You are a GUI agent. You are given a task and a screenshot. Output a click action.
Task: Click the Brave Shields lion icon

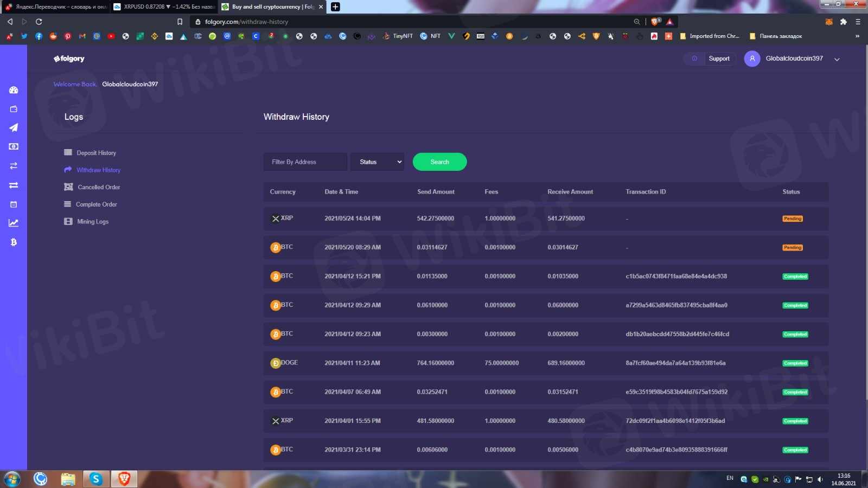click(x=655, y=22)
